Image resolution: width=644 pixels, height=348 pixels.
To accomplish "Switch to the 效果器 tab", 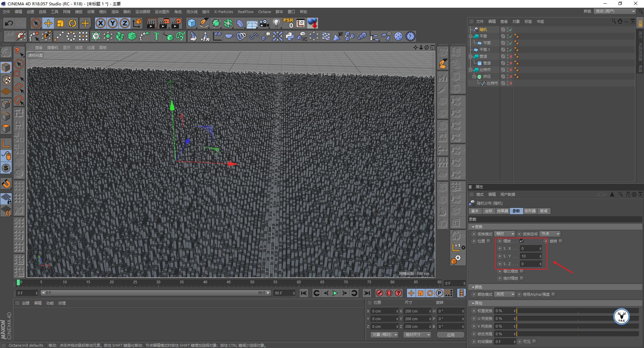I will click(502, 211).
